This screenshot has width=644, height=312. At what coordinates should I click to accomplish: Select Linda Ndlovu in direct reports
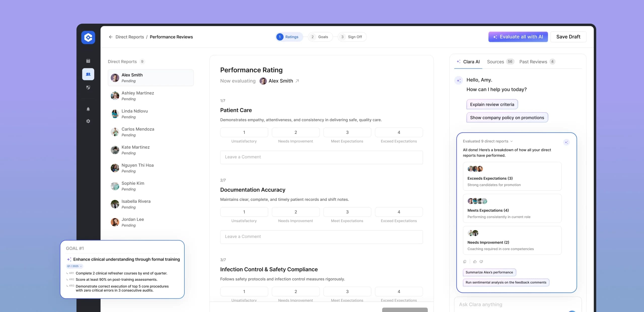coord(151,114)
